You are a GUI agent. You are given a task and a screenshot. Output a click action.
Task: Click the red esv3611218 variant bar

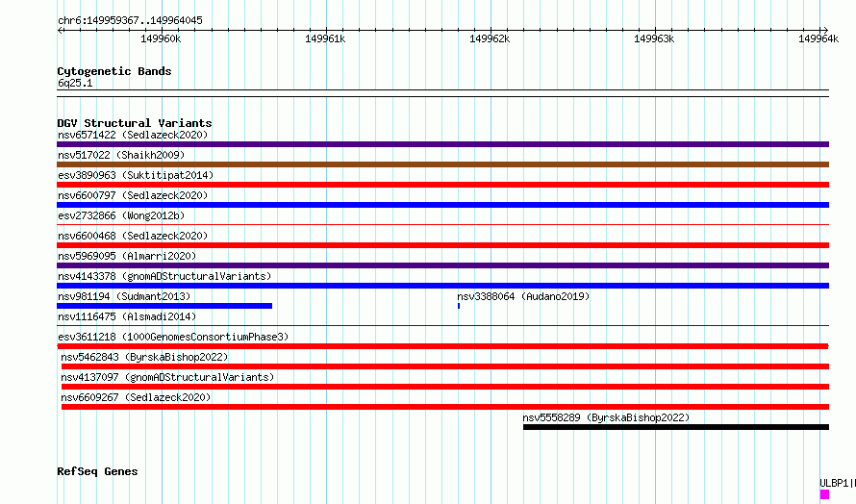coord(442,346)
